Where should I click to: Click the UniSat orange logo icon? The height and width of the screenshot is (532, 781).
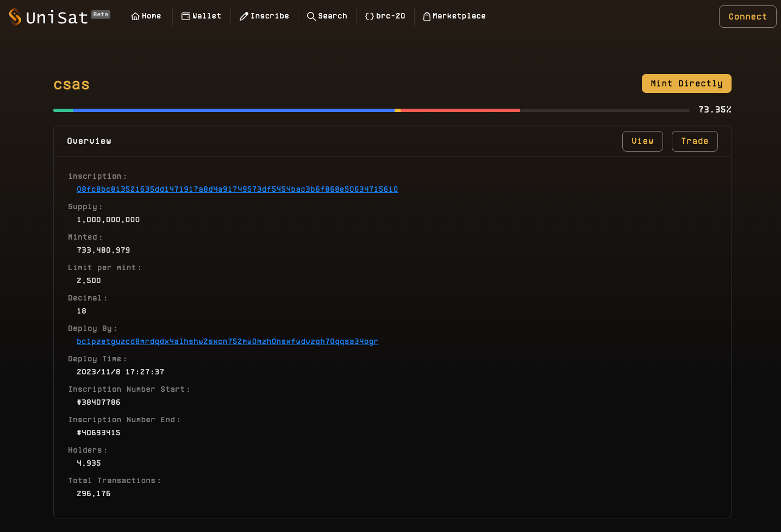pyautogui.click(x=15, y=17)
